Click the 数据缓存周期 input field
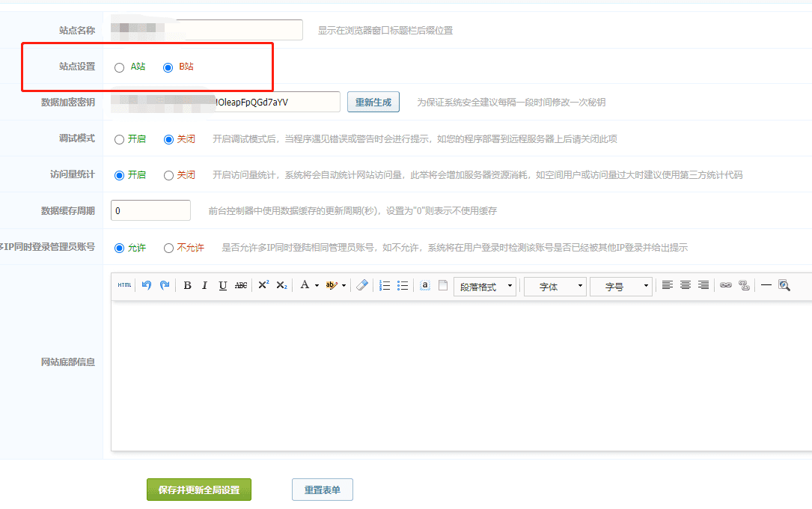812x509 pixels. pyautogui.click(x=150, y=211)
